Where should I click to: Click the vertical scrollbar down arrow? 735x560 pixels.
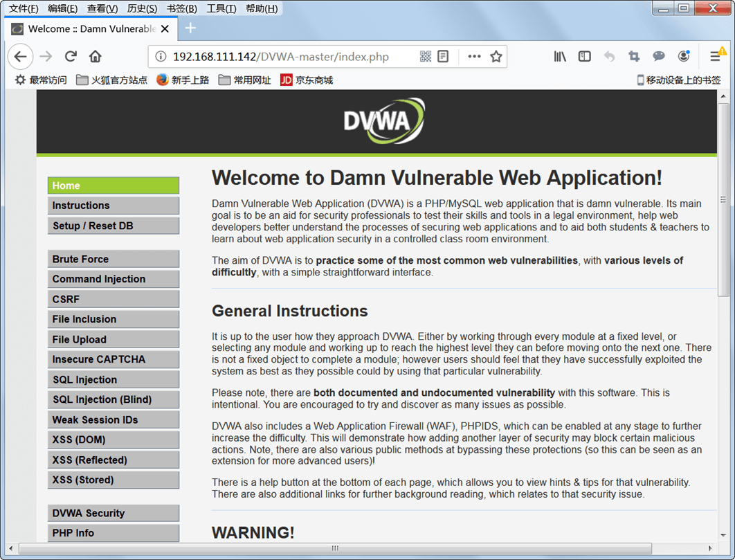(723, 535)
